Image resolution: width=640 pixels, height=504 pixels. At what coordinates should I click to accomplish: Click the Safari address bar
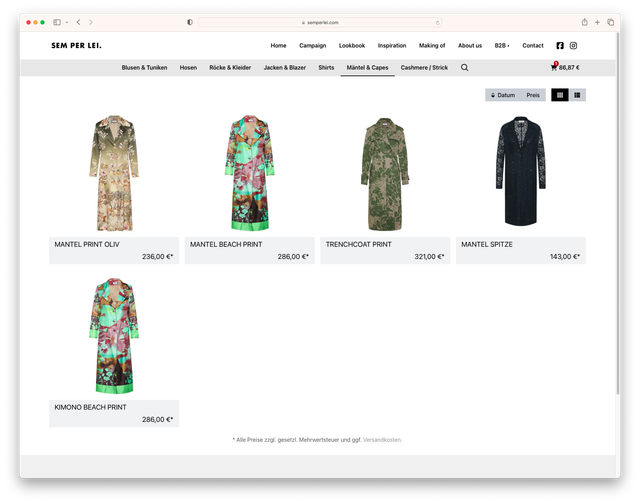pyautogui.click(x=320, y=22)
